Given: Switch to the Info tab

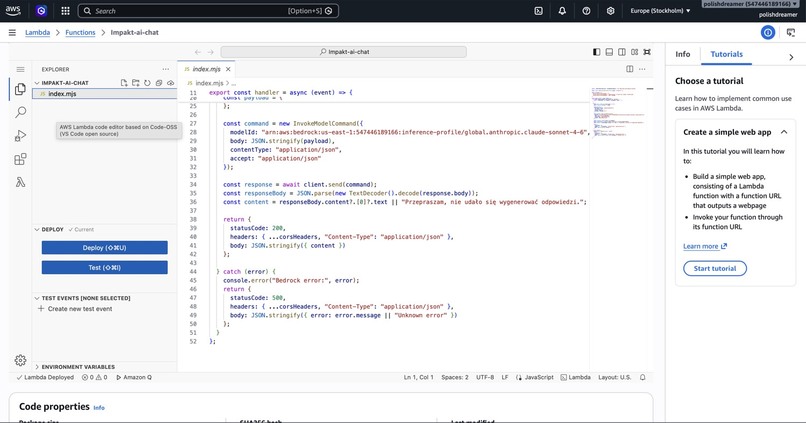Looking at the screenshot, I should pyautogui.click(x=683, y=54).
